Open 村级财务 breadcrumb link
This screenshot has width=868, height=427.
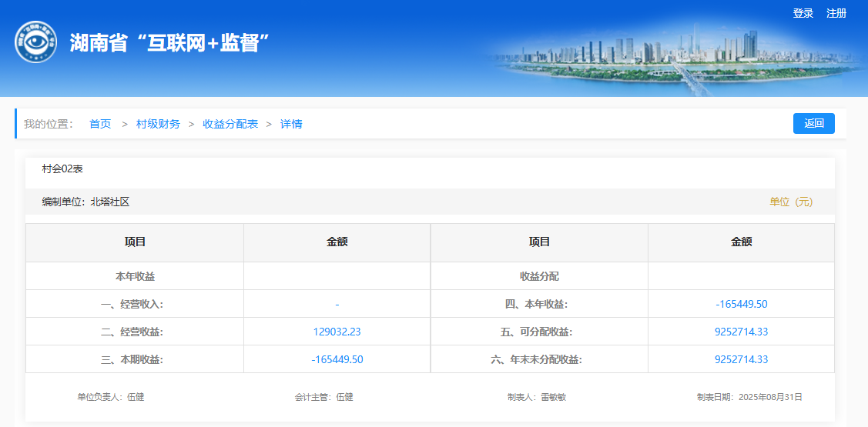tap(158, 124)
